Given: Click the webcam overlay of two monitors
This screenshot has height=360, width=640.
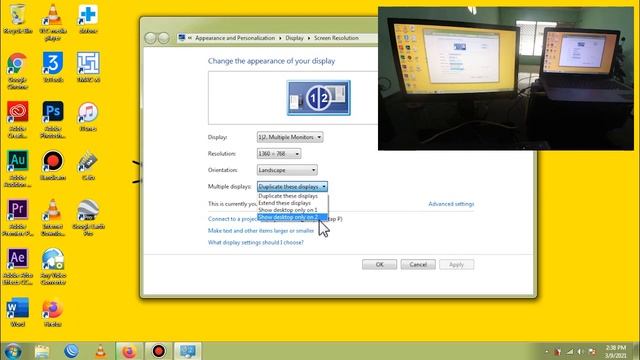Looking at the screenshot, I should (506, 78).
